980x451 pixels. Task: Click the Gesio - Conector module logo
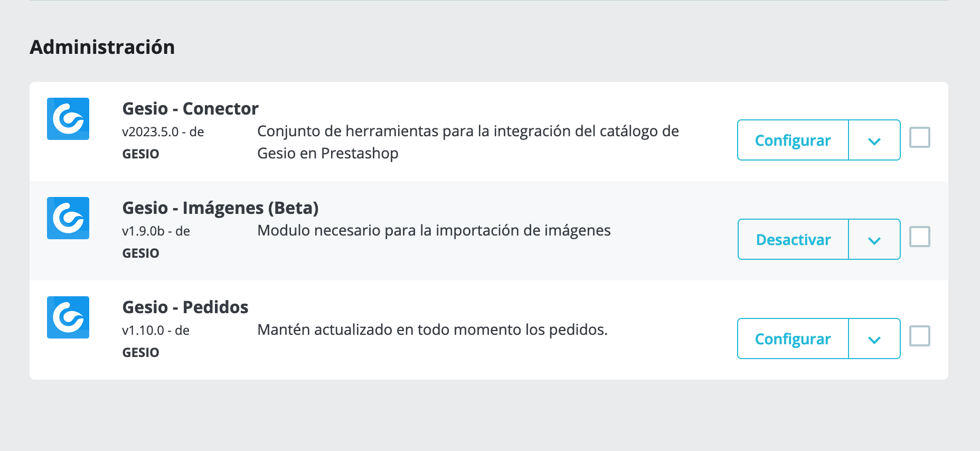[68, 119]
